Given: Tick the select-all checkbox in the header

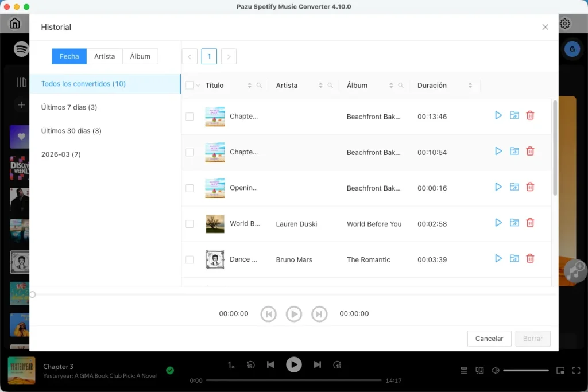Looking at the screenshot, I should 189,86.
